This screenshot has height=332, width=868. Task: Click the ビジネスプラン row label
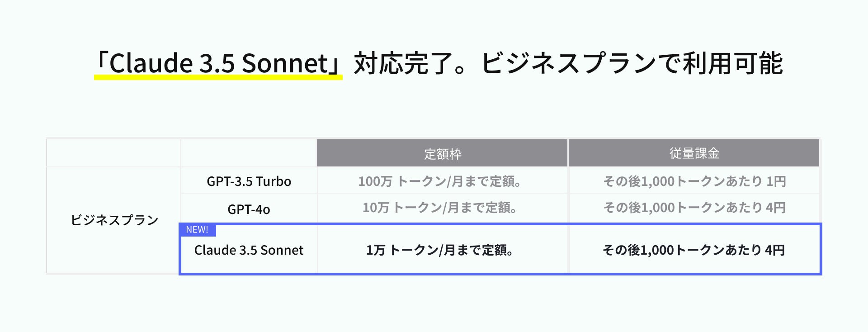click(x=114, y=220)
